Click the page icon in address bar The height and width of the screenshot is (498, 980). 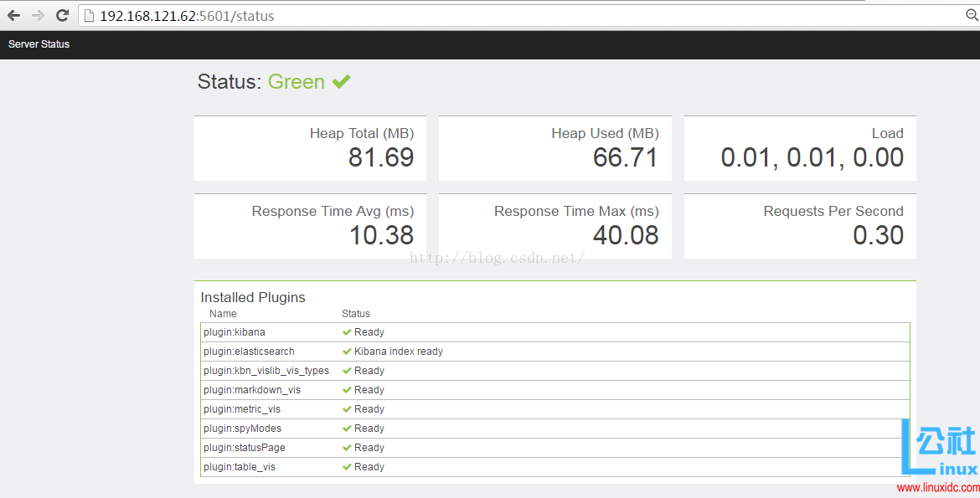[x=89, y=16]
